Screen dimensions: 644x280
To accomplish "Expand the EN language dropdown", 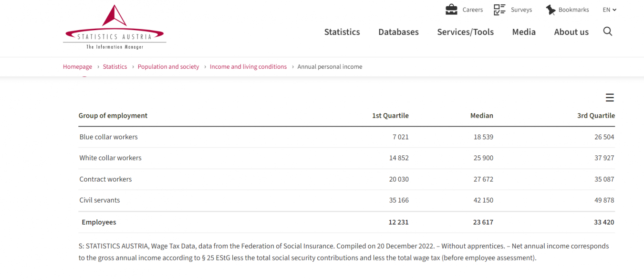I will [x=609, y=10].
